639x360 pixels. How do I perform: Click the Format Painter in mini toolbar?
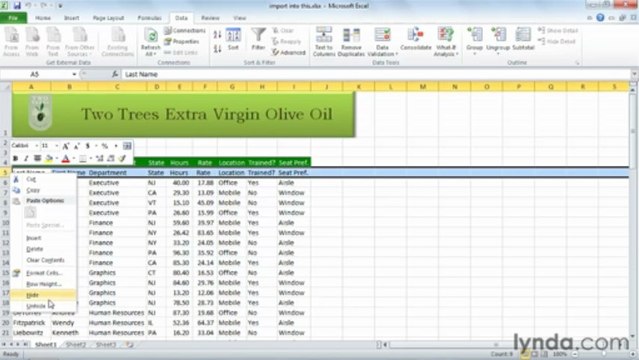click(x=122, y=158)
